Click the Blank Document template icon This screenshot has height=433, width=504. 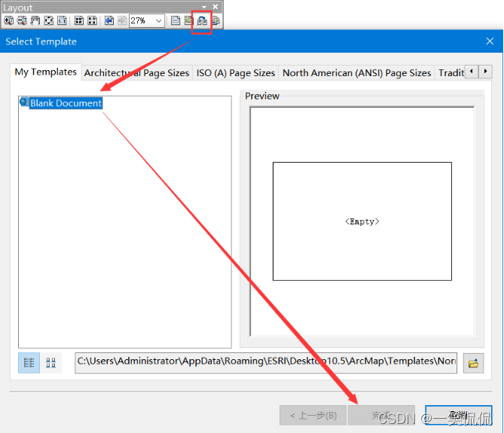(x=24, y=102)
